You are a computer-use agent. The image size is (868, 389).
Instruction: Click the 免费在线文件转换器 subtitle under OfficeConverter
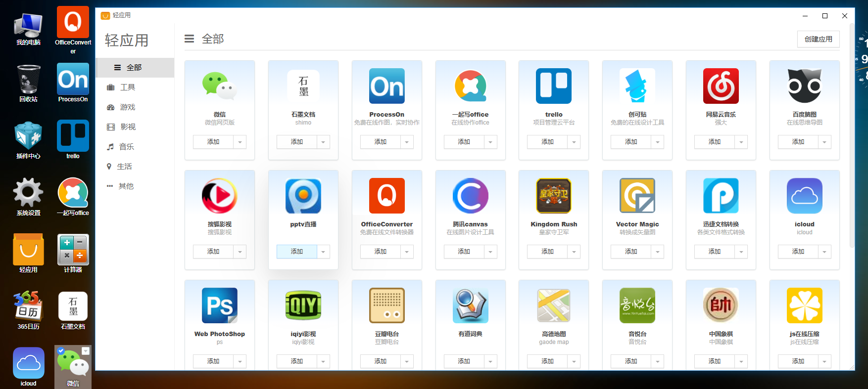point(387,232)
